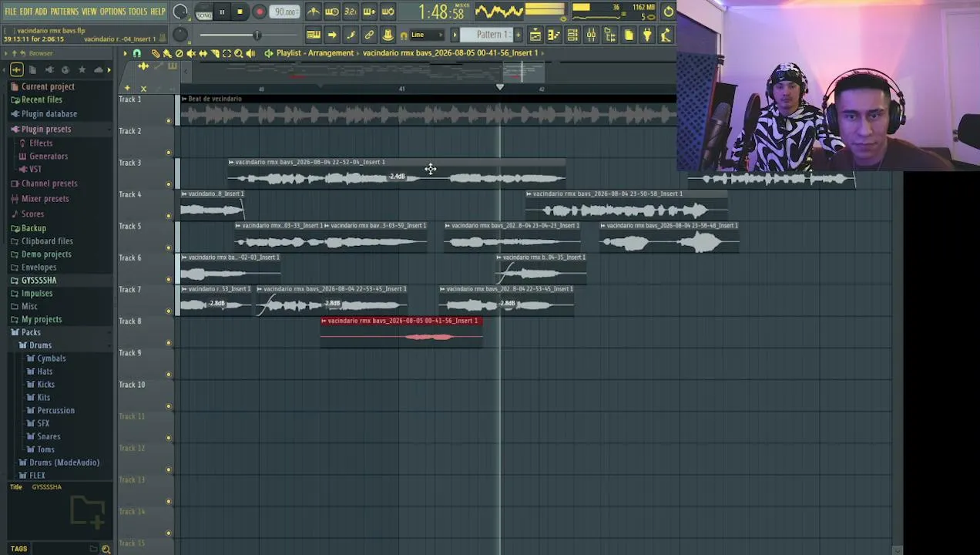The height and width of the screenshot is (555, 980).
Task: Open playlist options menu arrow
Action: click(125, 53)
